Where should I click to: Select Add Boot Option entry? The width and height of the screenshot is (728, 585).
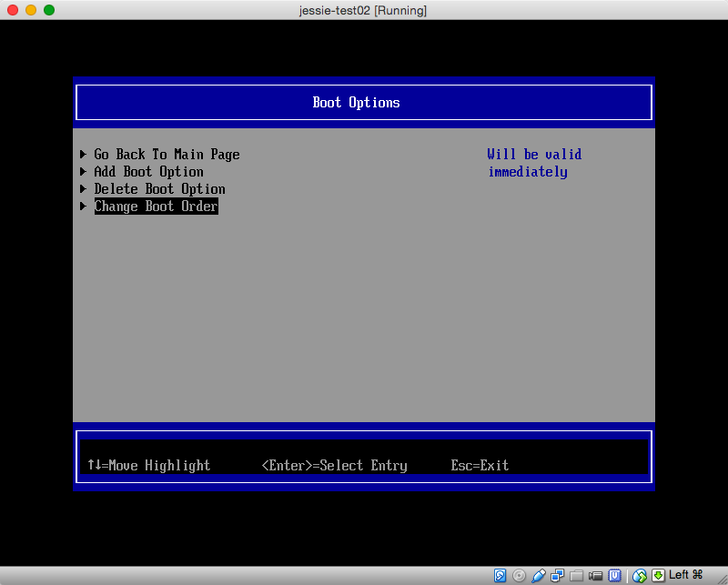(148, 172)
